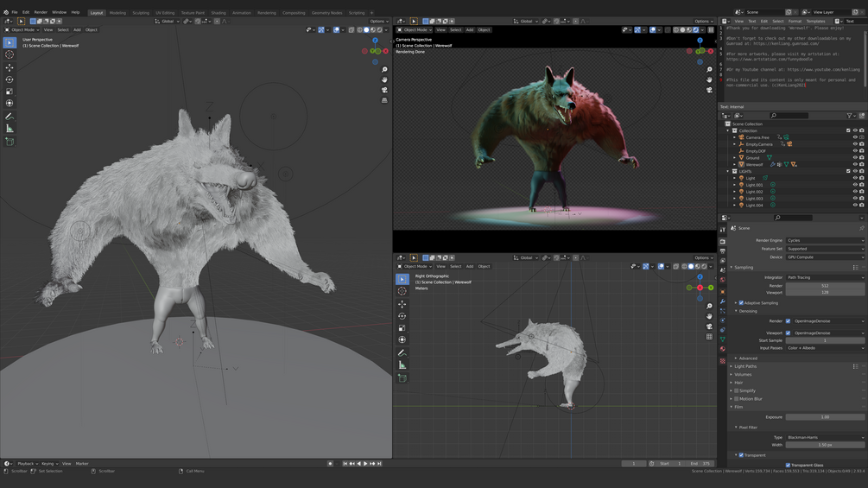Open the File menu
The image size is (868, 488).
click(x=15, y=12)
